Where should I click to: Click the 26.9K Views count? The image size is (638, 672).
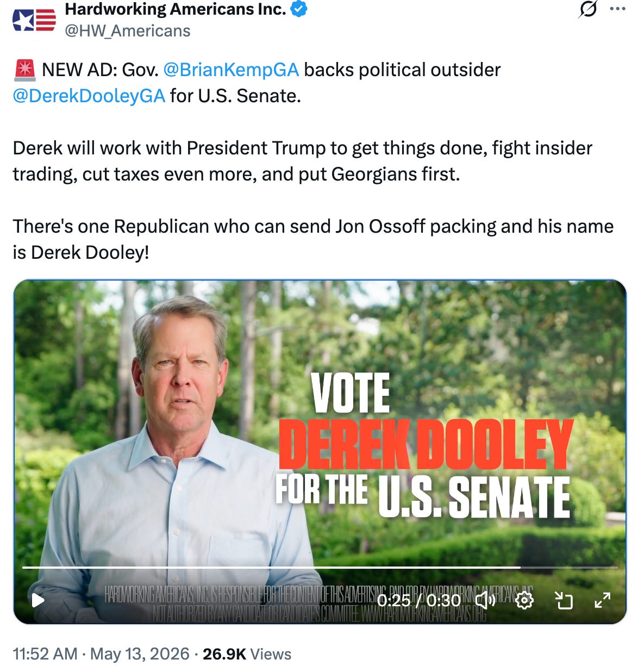(247, 654)
